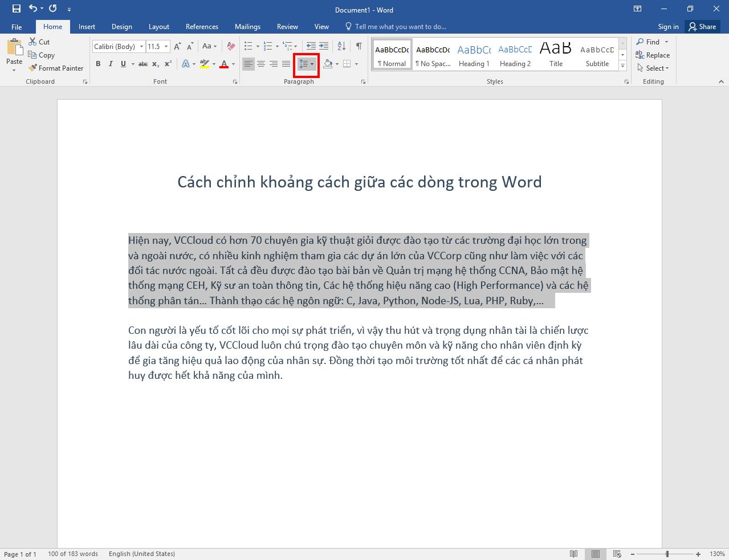Image resolution: width=729 pixels, height=560 pixels.
Task: Apply subscript formatting
Action: pyautogui.click(x=156, y=64)
